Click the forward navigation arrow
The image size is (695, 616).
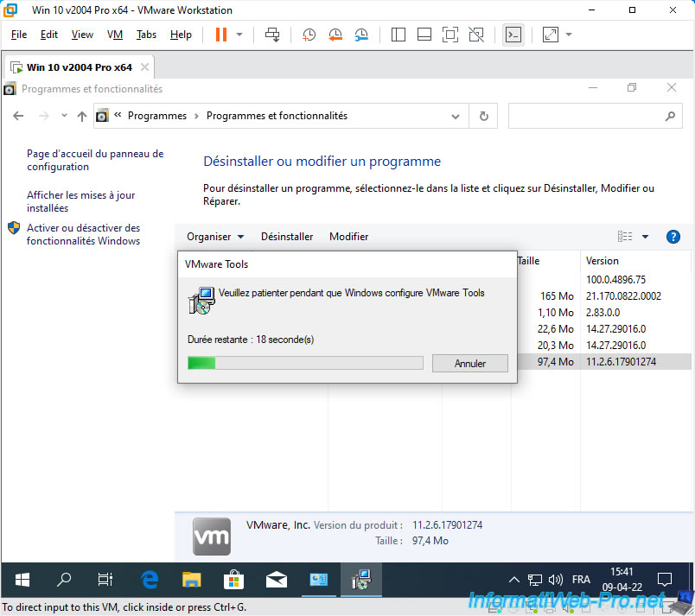pos(43,116)
